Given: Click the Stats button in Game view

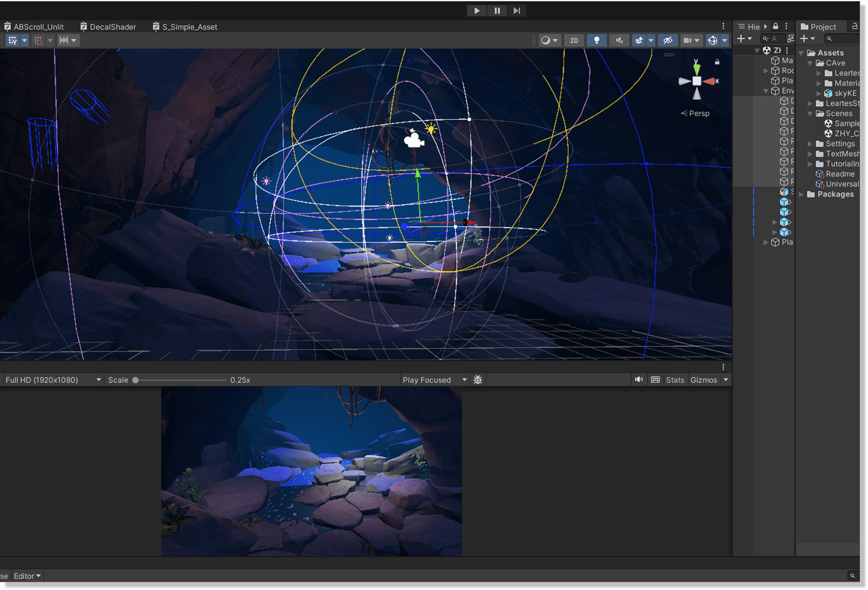Looking at the screenshot, I should tap(675, 379).
